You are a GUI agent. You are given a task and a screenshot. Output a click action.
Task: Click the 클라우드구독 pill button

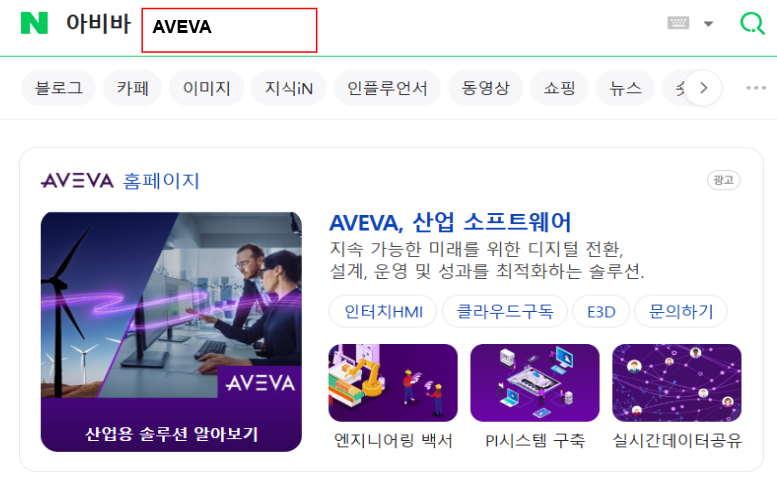pos(504,312)
